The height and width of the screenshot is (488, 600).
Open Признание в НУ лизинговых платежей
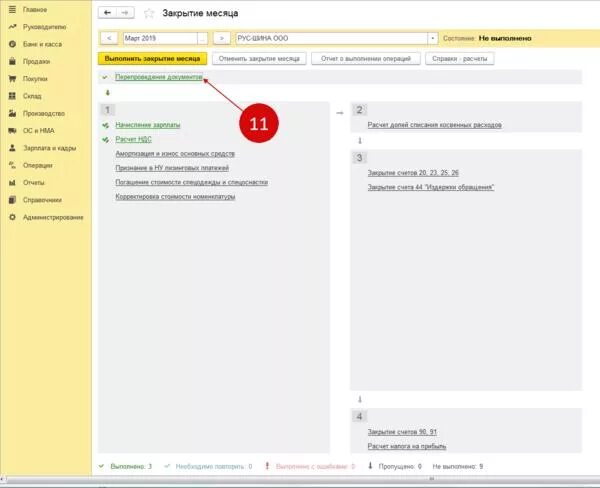point(172,168)
